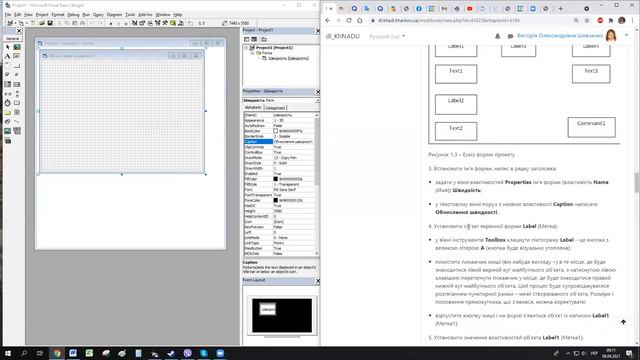The width and height of the screenshot is (640, 360).
Task: Select the BorderStyle property row
Action: (x=279, y=136)
